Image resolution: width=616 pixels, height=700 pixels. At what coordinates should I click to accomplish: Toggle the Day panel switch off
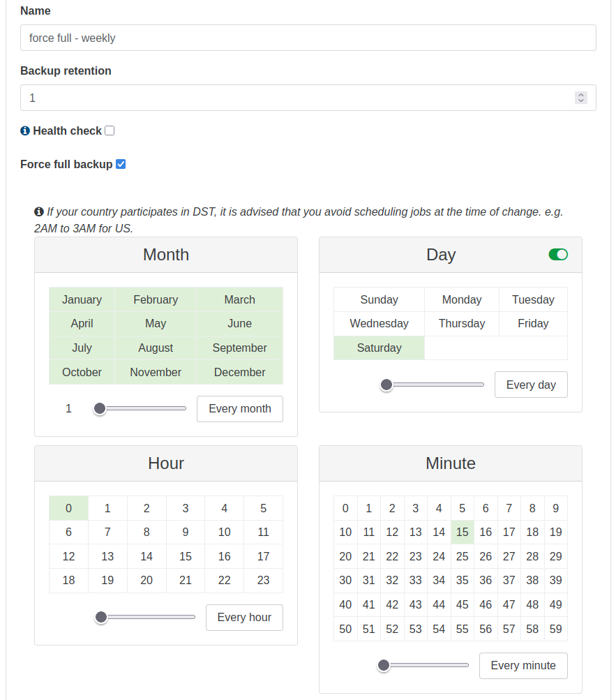pos(558,255)
